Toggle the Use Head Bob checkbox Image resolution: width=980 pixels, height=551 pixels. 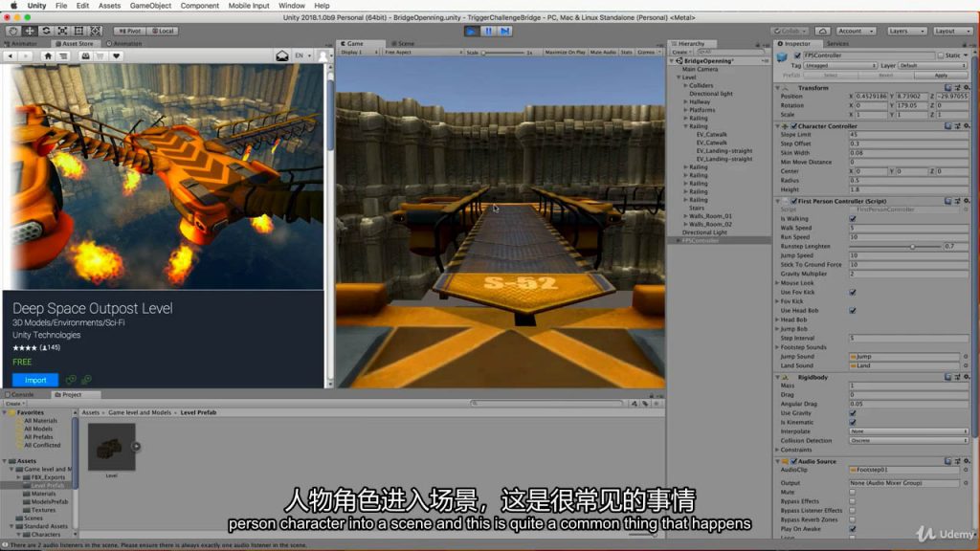tap(853, 311)
